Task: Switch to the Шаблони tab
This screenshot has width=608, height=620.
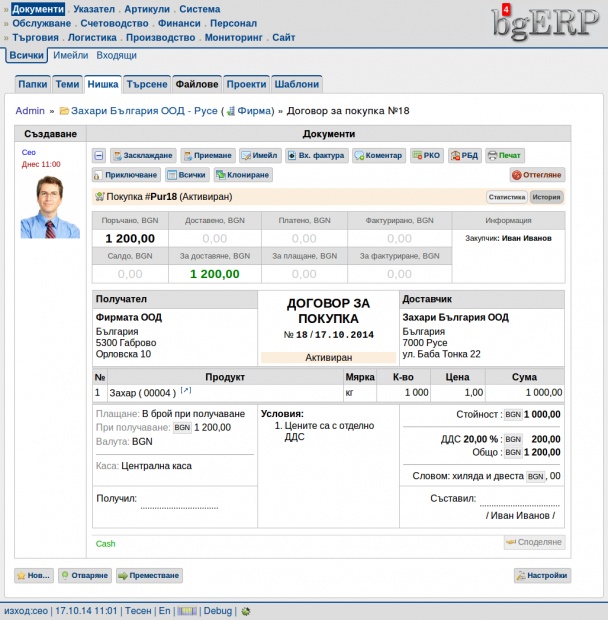Action: click(297, 84)
